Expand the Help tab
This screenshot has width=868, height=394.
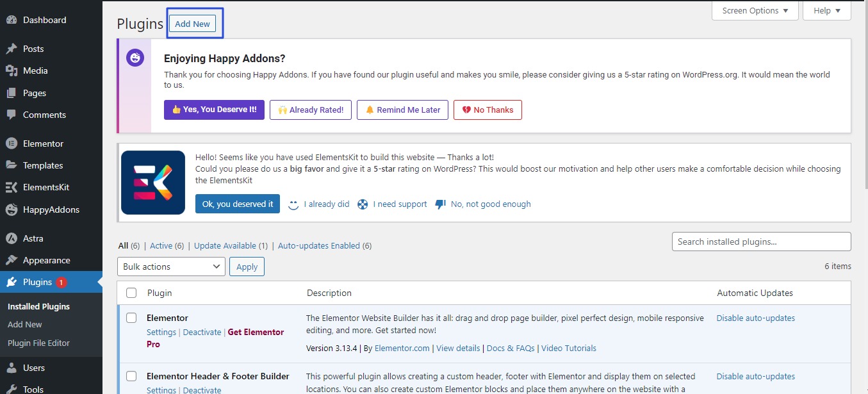tap(826, 11)
